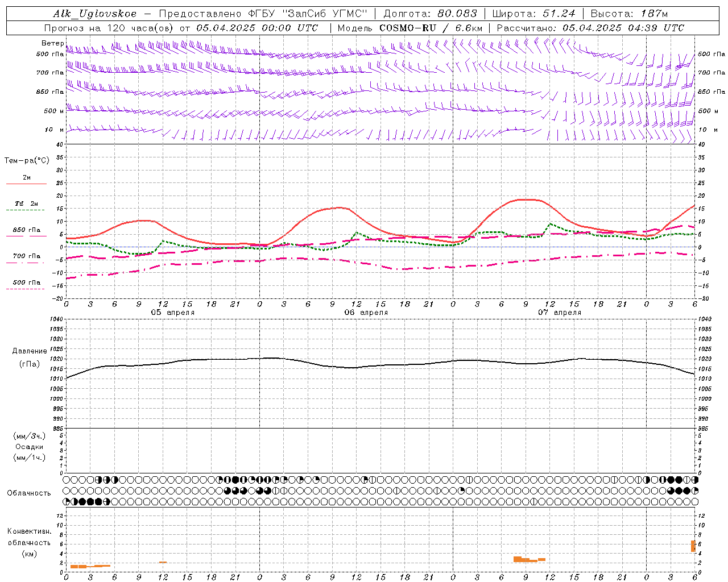
Task: Click the station title Alk_Uglovskoe
Action: (x=95, y=14)
